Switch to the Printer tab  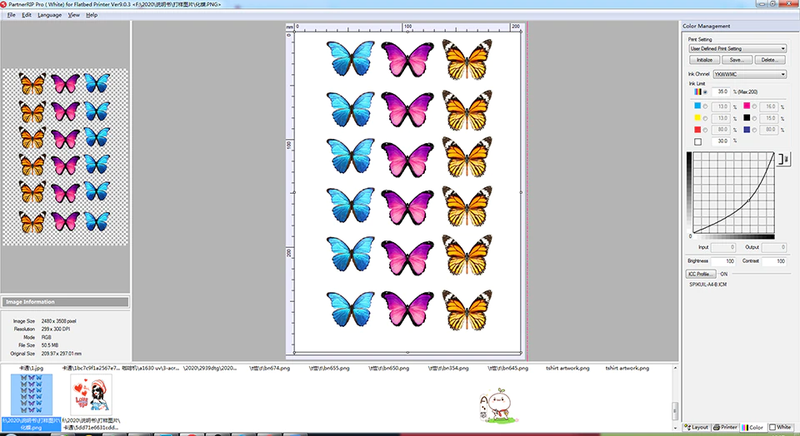[726, 427]
